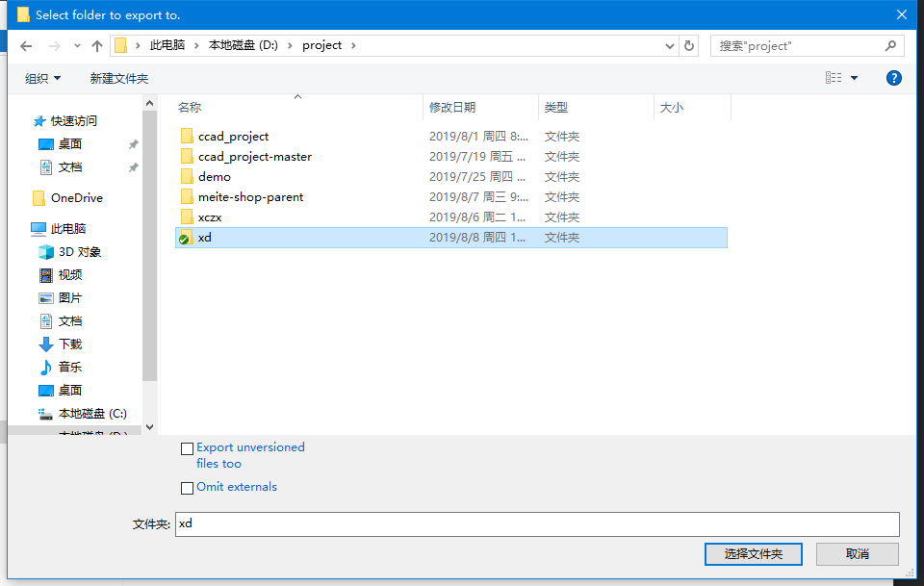The width and height of the screenshot is (924, 586).
Task: Select the ccad_project-master folder
Action: (x=254, y=157)
